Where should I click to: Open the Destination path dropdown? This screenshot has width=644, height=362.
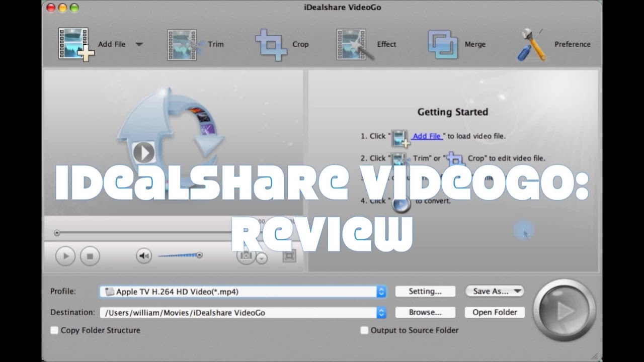point(381,313)
